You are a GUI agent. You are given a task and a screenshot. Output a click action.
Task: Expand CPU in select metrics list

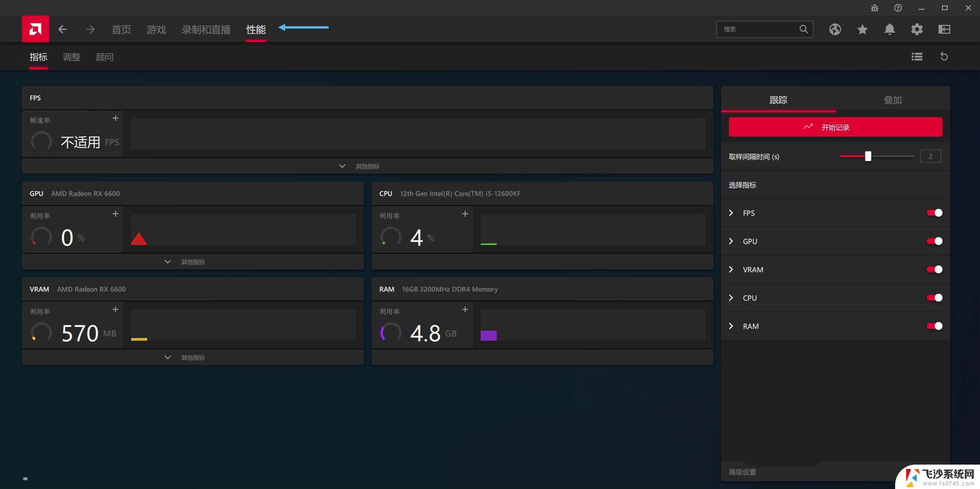tap(731, 298)
